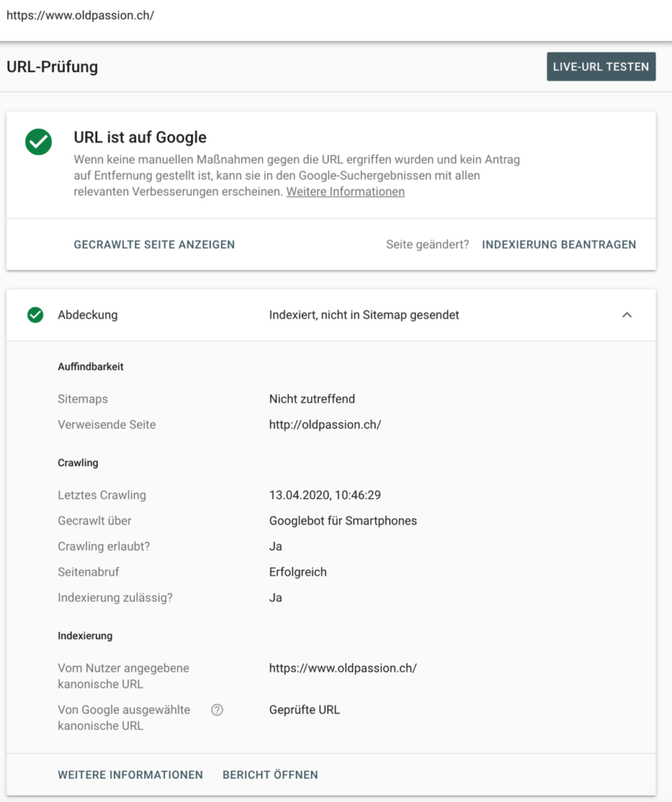The image size is (672, 802).
Task: Click the LIVE-URL TESTEN button
Action: pyautogui.click(x=601, y=67)
